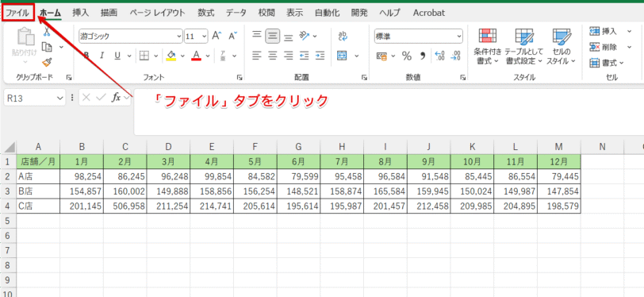Align text to bottom of cell
This screenshot has width=644, height=297.
[x=289, y=37]
